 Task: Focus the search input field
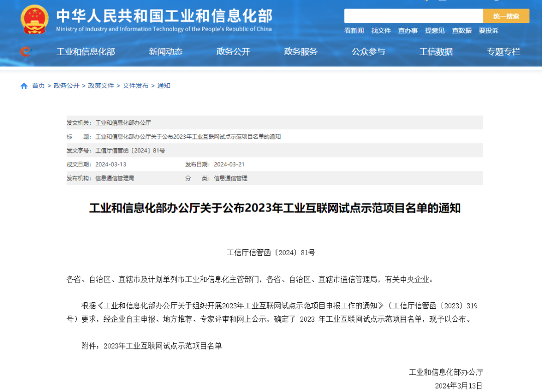(413, 16)
